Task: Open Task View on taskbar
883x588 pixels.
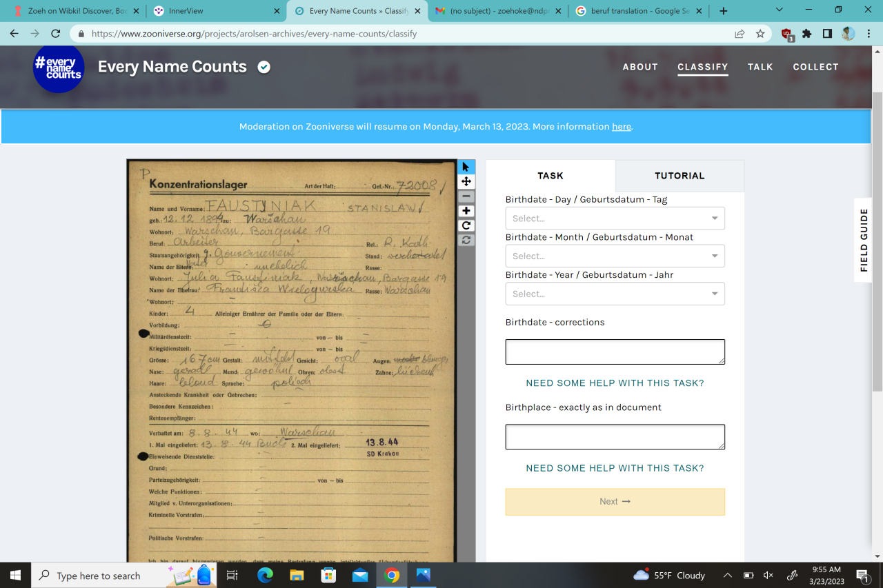Action: coord(232,575)
